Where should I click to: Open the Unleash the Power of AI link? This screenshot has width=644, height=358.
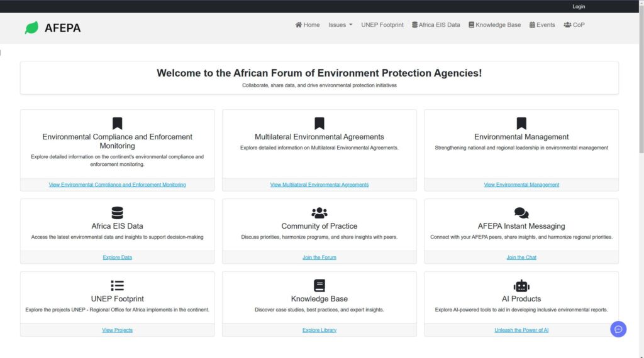[521, 330]
